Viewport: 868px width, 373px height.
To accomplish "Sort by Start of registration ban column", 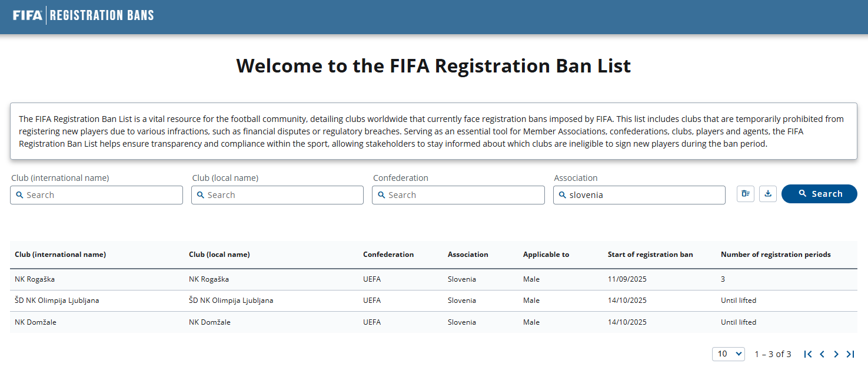I will click(x=650, y=255).
